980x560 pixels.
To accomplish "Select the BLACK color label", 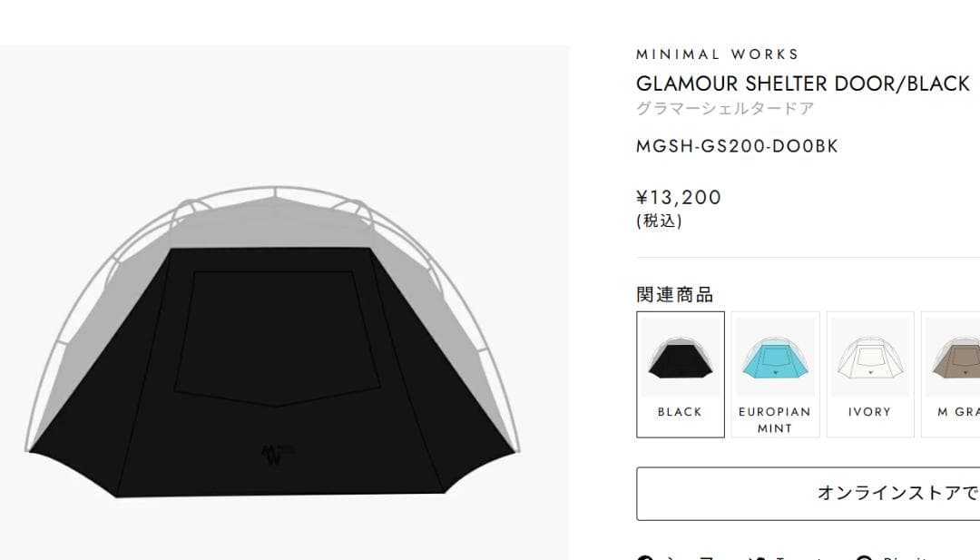I will pos(680,412).
